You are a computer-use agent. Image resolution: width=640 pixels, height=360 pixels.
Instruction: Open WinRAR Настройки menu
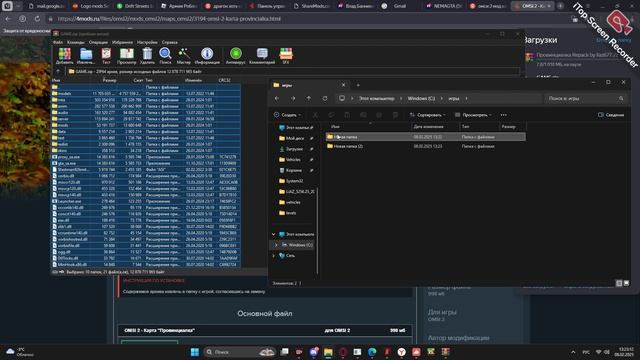(147, 42)
